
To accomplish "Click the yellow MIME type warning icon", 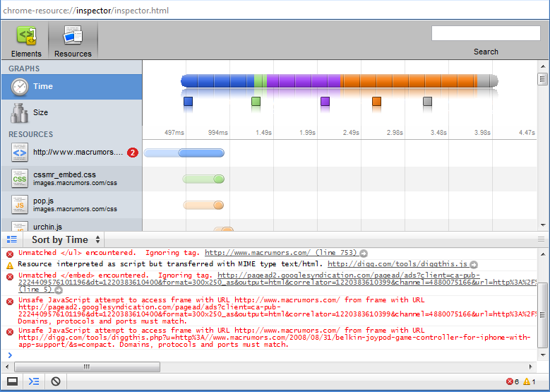I will 10,266.
